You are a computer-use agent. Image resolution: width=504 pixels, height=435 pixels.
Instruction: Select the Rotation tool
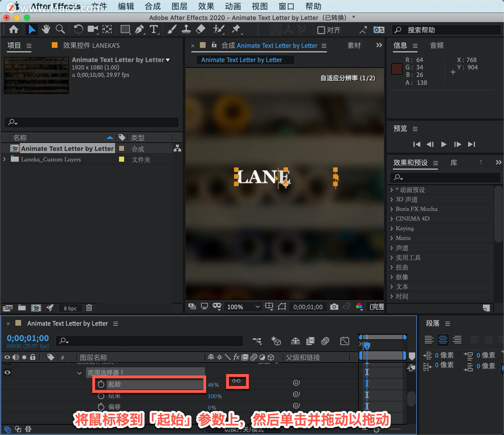(78, 29)
